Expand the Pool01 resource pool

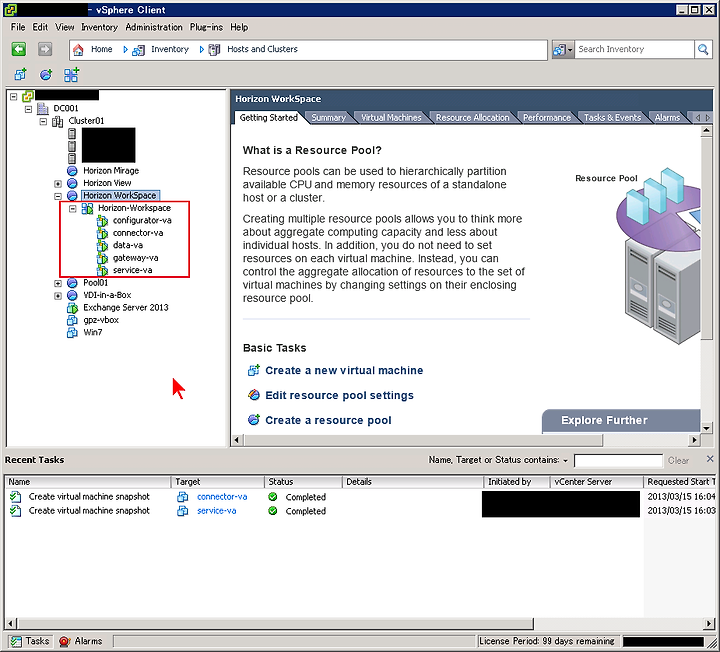coord(58,283)
